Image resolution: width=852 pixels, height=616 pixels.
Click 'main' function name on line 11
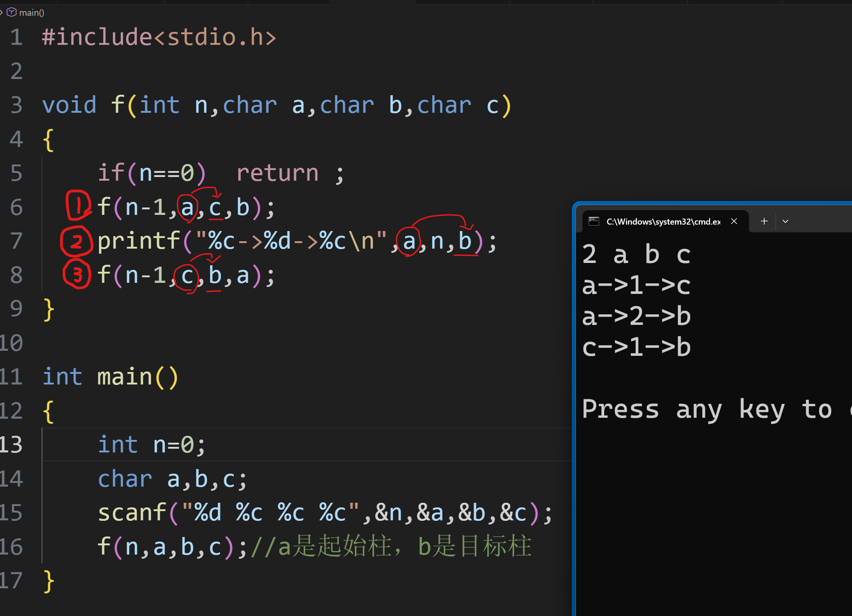tap(125, 377)
